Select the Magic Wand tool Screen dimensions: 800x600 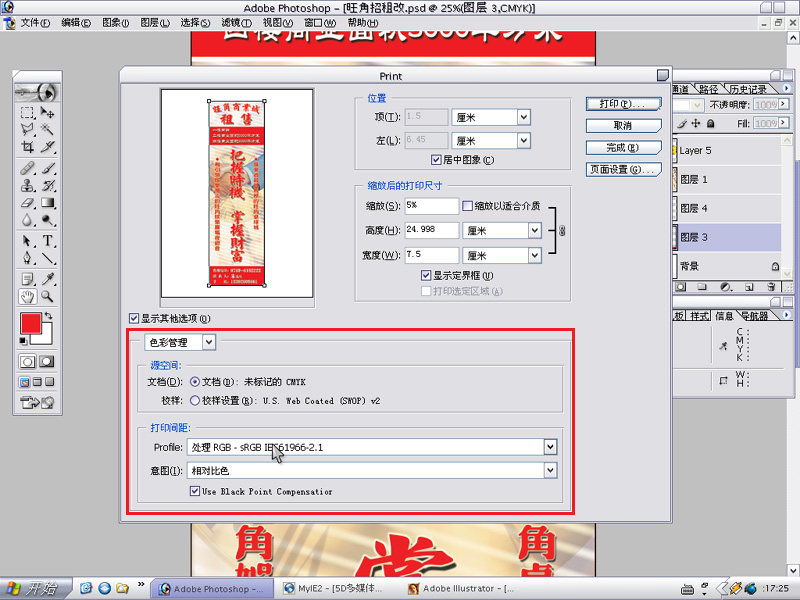[x=47, y=130]
